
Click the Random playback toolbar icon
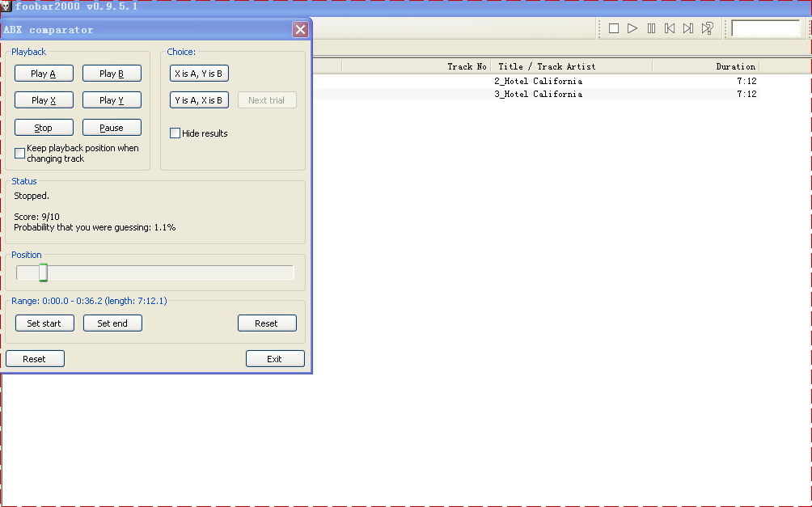(708, 28)
